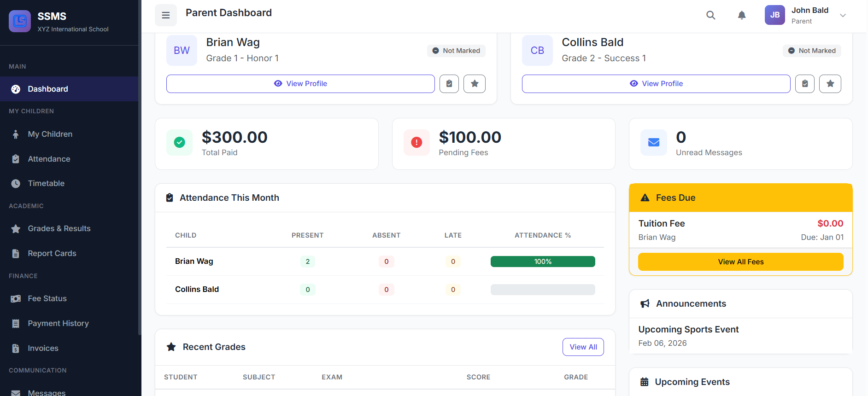The height and width of the screenshot is (396, 868).
Task: Go to Fee Status sidebar item
Action: tap(47, 298)
